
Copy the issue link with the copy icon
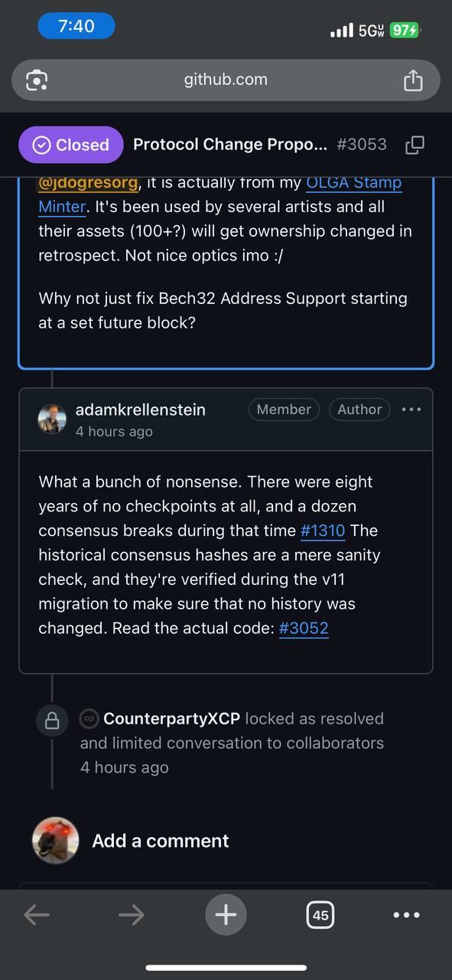415,145
